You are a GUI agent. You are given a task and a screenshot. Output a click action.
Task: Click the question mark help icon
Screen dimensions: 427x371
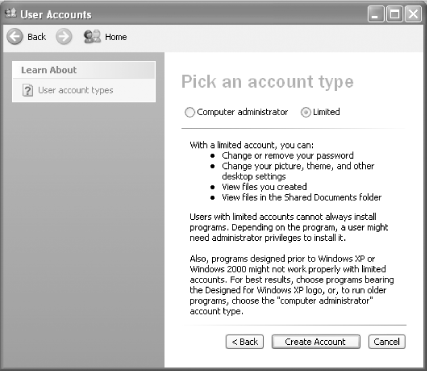coord(28,90)
